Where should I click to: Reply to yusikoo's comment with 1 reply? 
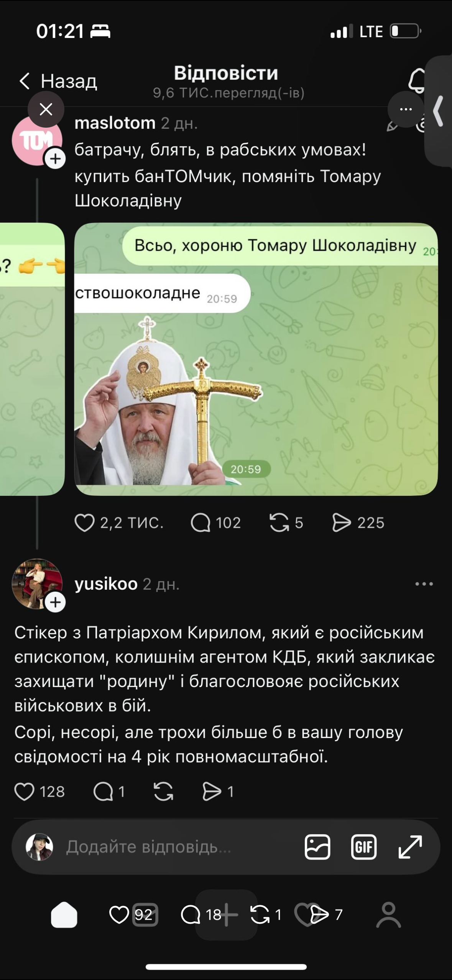point(103,792)
